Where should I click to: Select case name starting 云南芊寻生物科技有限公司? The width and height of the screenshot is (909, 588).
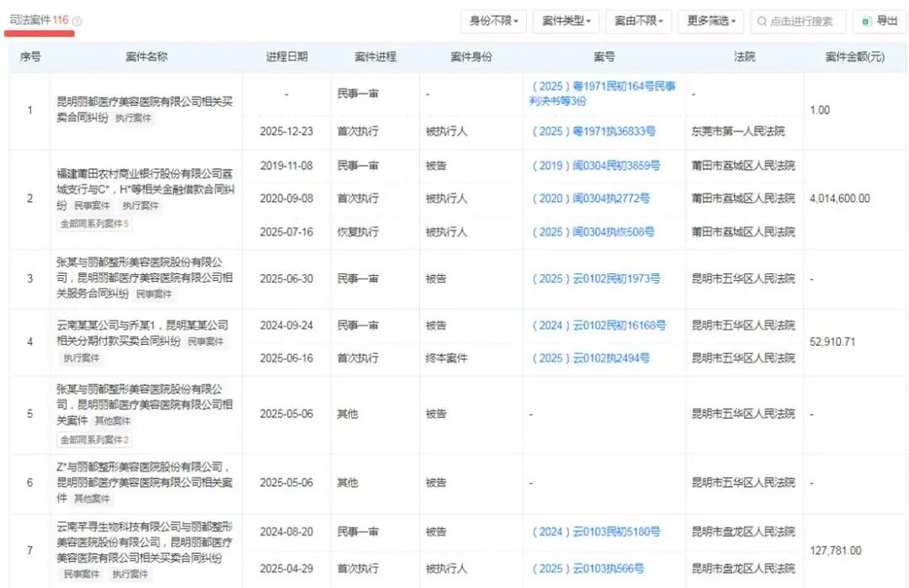(145, 543)
